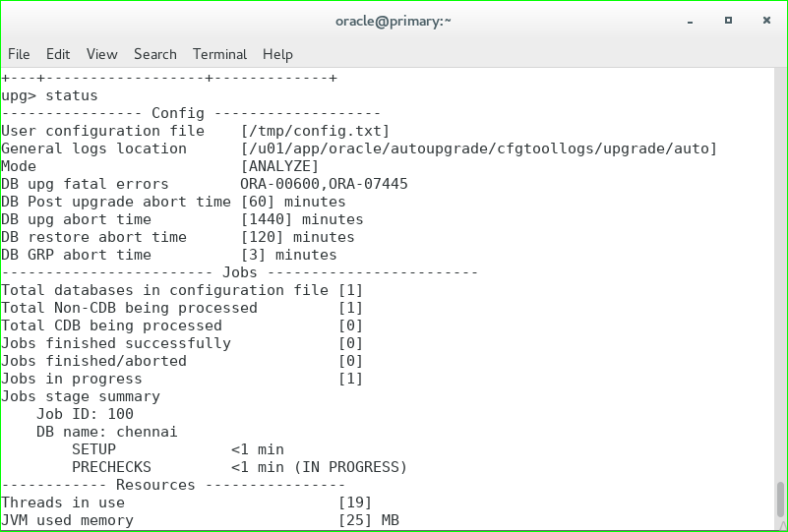The image size is (788, 532).
Task: Minimize the terminal window
Action: (693, 20)
